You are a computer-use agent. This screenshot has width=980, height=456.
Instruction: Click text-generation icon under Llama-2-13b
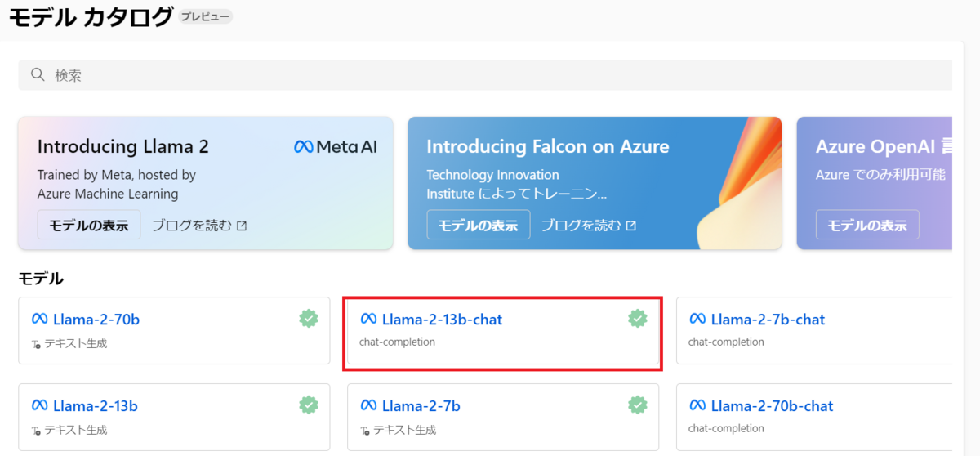click(x=36, y=431)
